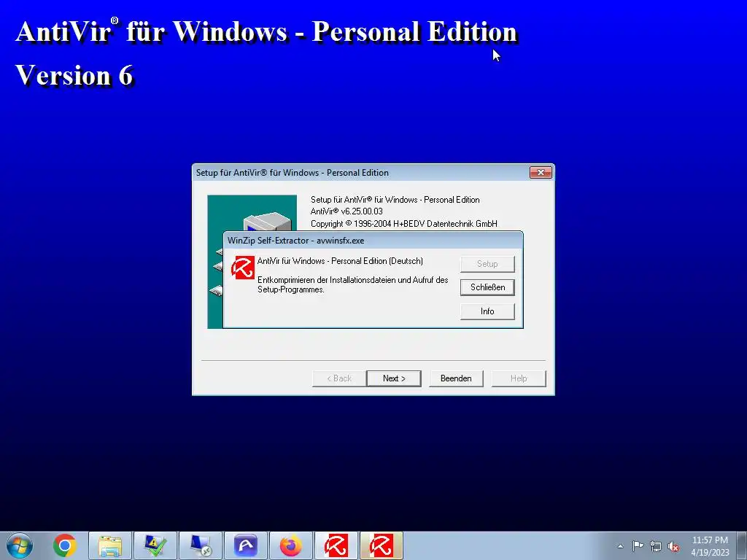Switch to the second highlighted AntiVir taskbar item

(382, 545)
